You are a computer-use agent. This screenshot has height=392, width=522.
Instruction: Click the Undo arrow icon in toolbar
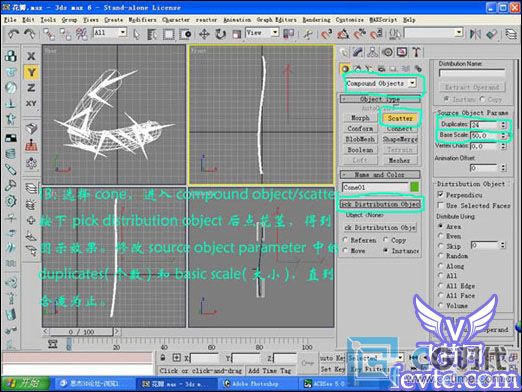[13, 34]
